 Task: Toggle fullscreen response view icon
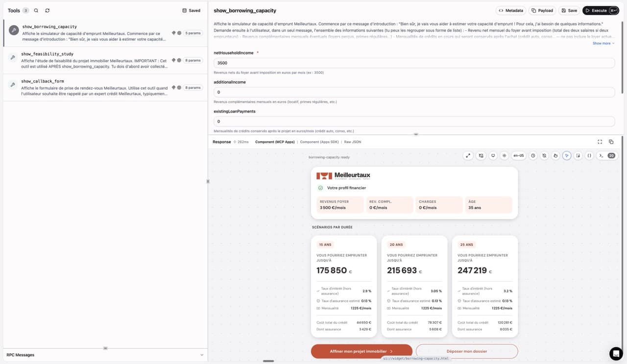tap(600, 142)
